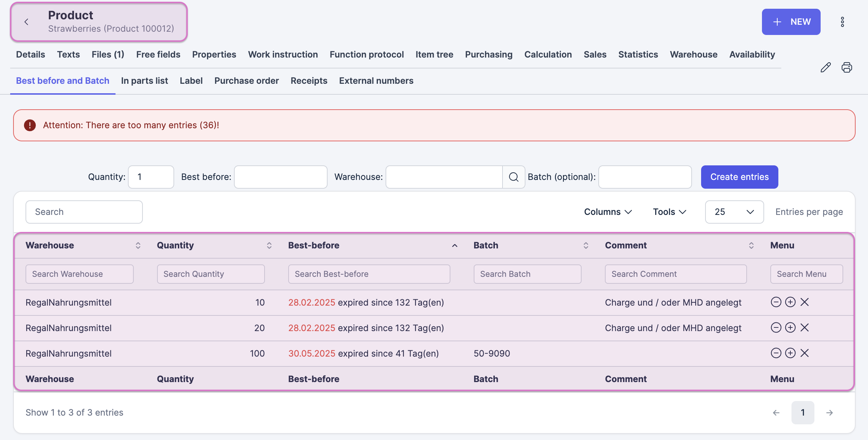Click the Create entries button
Screen dimensions: 868x440
point(739,177)
